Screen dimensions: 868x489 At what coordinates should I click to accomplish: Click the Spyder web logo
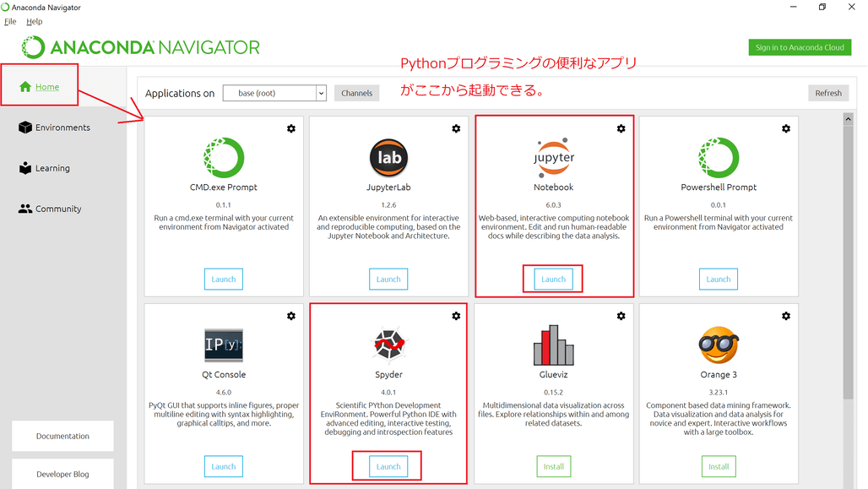click(388, 344)
